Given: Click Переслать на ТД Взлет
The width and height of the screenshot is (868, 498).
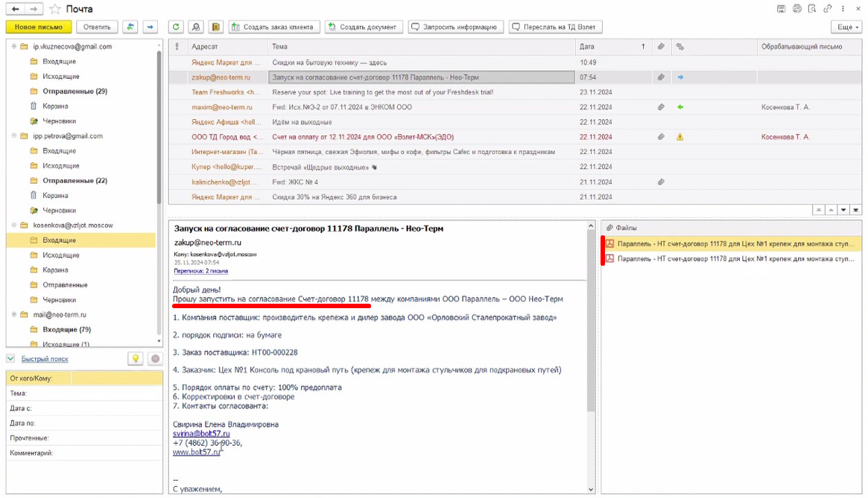Looking at the screenshot, I should pyautogui.click(x=555, y=27).
